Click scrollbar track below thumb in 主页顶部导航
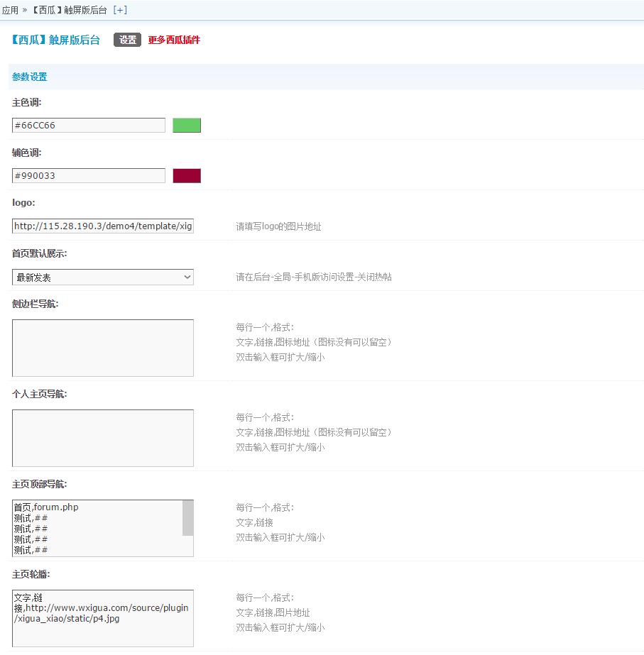The image size is (644, 655). 188,546
